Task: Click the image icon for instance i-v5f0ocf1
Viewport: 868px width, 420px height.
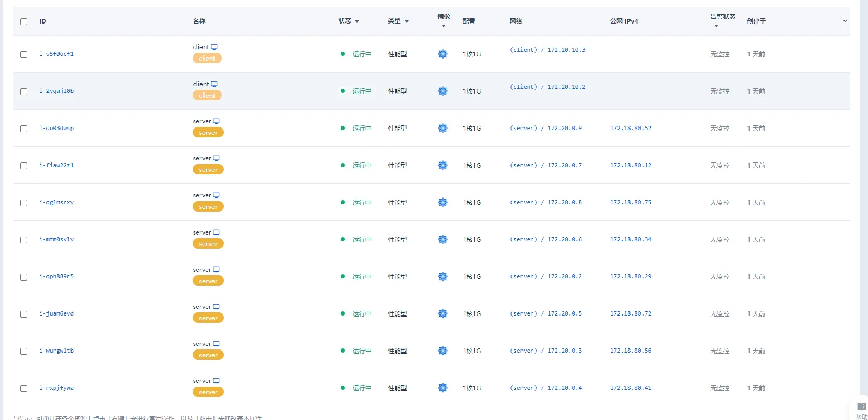Action: click(x=443, y=54)
